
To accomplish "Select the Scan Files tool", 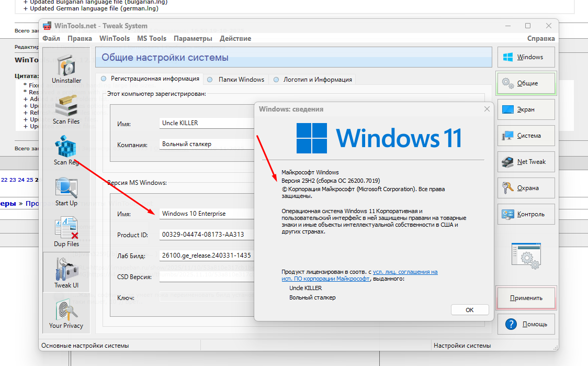I will [66, 110].
